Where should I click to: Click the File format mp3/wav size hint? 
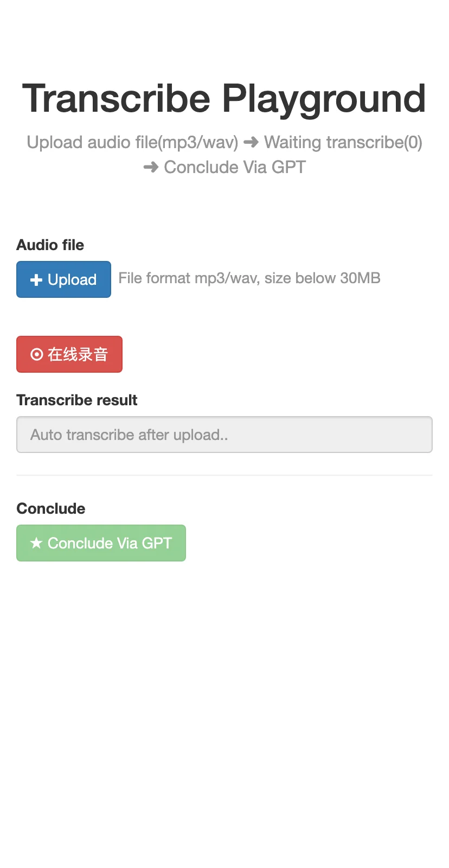click(x=249, y=278)
